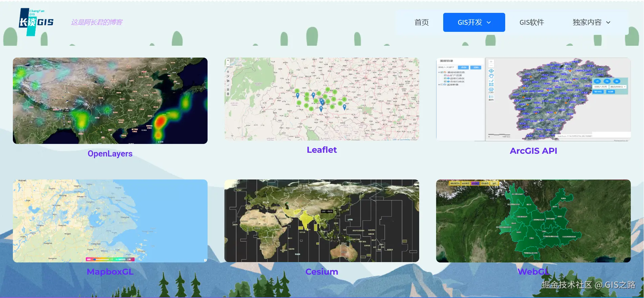This screenshot has width=644, height=298.
Task: Open the MapboxGL map thumbnail
Action: coord(110,221)
